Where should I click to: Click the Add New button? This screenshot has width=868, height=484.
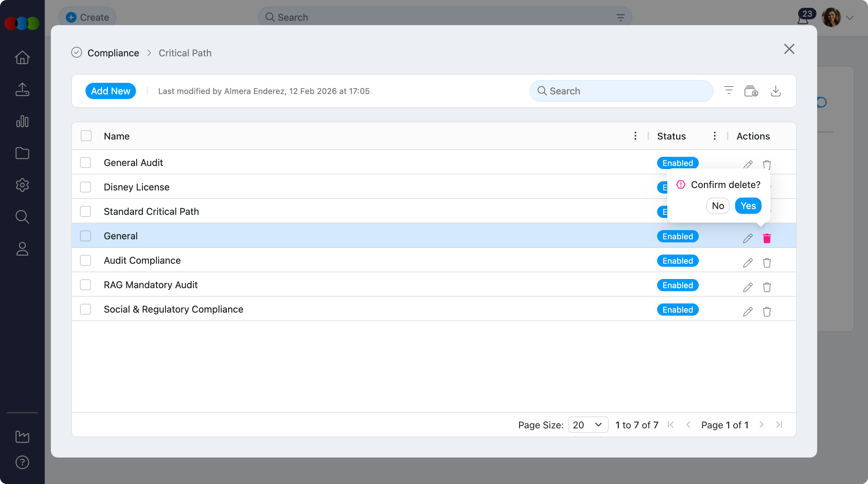[111, 91]
